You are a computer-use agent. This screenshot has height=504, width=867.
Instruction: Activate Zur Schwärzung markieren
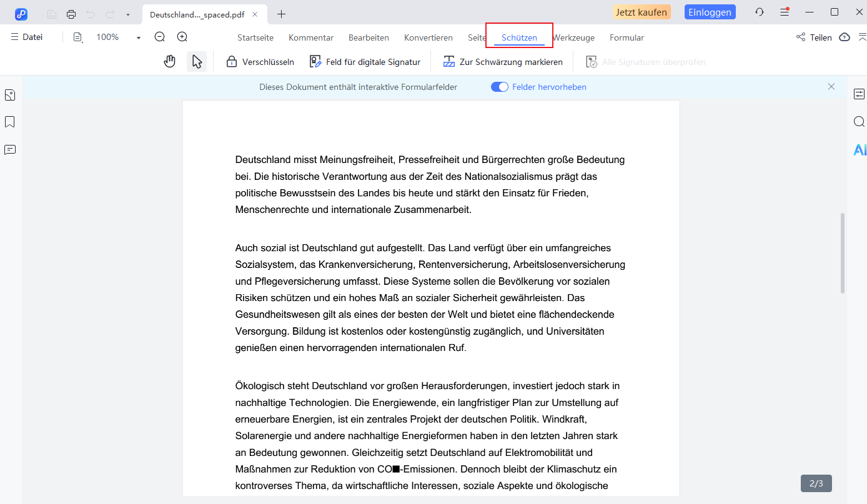tap(503, 61)
